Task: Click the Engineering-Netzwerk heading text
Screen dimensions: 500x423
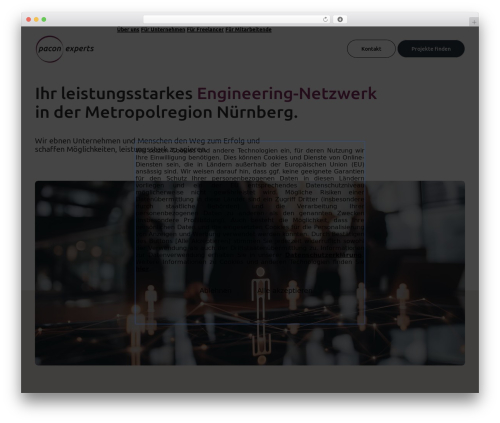Action: pos(287,93)
